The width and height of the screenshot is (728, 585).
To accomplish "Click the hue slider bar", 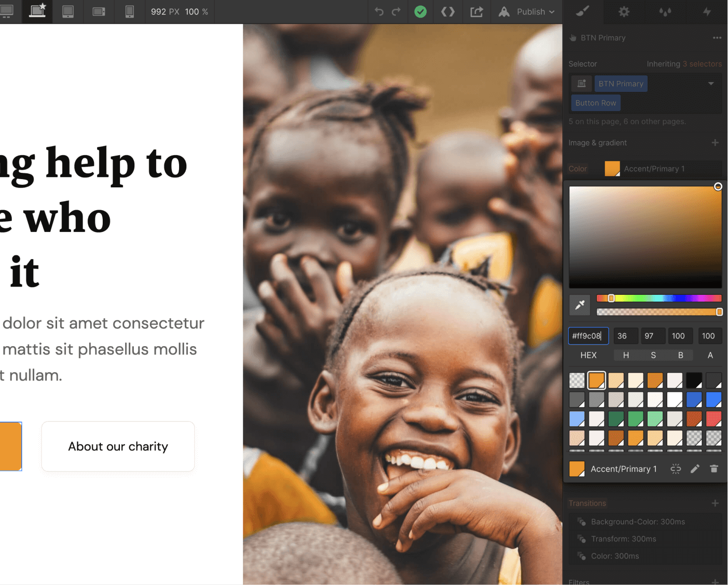I will [x=659, y=298].
